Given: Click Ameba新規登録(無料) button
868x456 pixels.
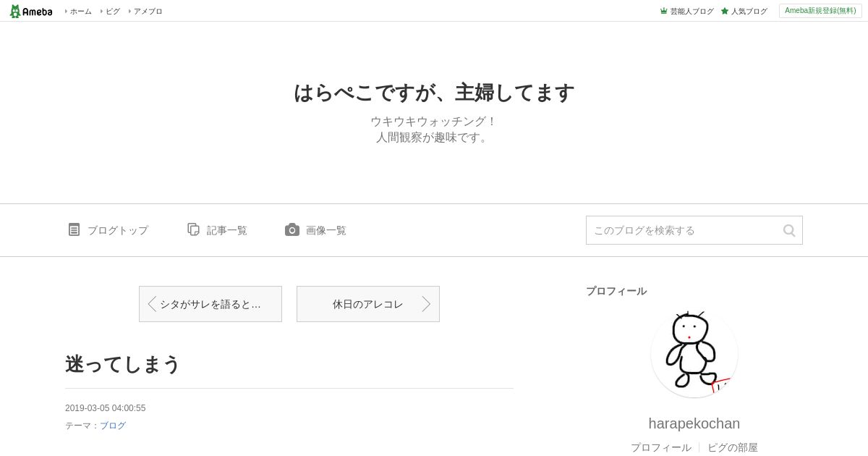Looking at the screenshot, I should coord(820,11).
